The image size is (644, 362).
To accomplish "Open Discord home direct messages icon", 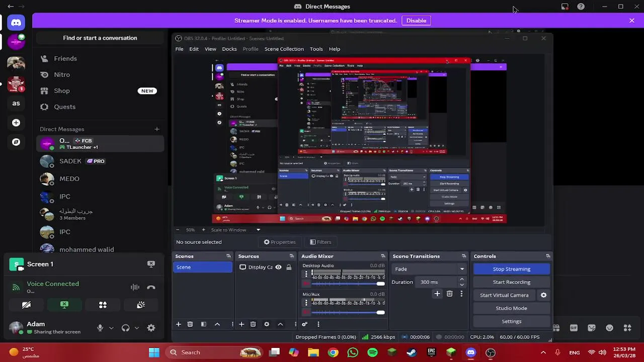I will click(x=16, y=23).
